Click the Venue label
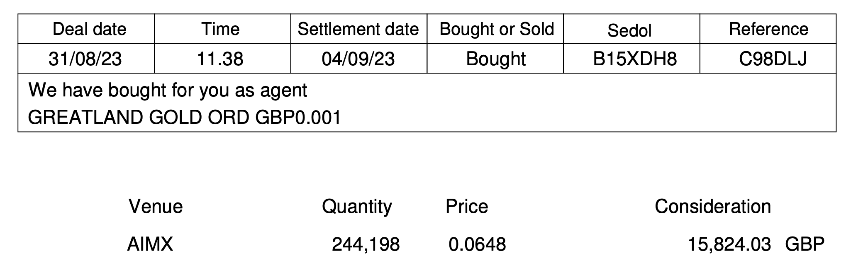 [156, 206]
